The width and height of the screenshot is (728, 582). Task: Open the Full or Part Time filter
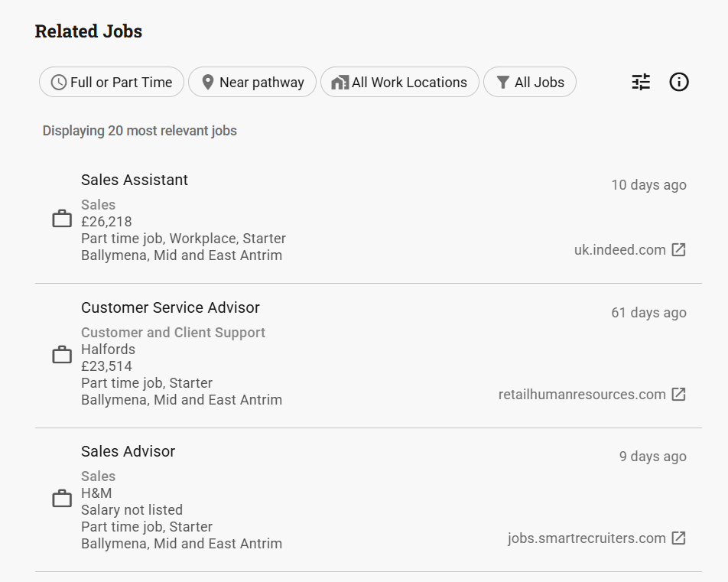tap(112, 83)
